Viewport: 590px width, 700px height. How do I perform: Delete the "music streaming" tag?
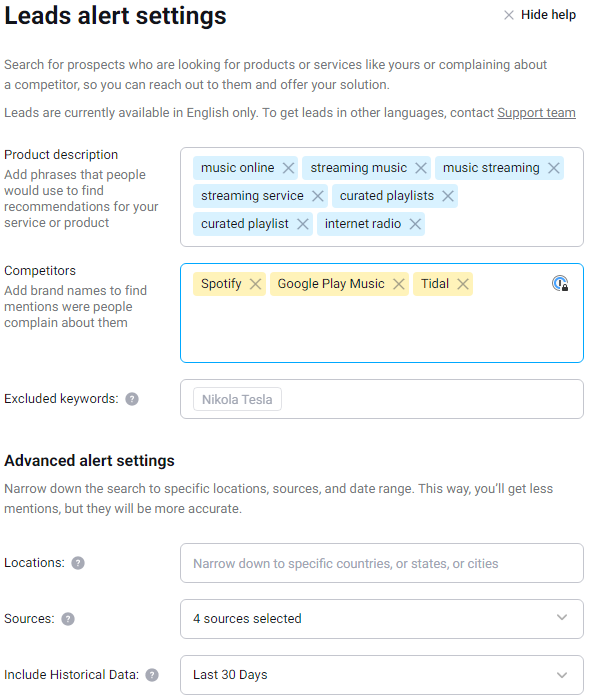554,168
